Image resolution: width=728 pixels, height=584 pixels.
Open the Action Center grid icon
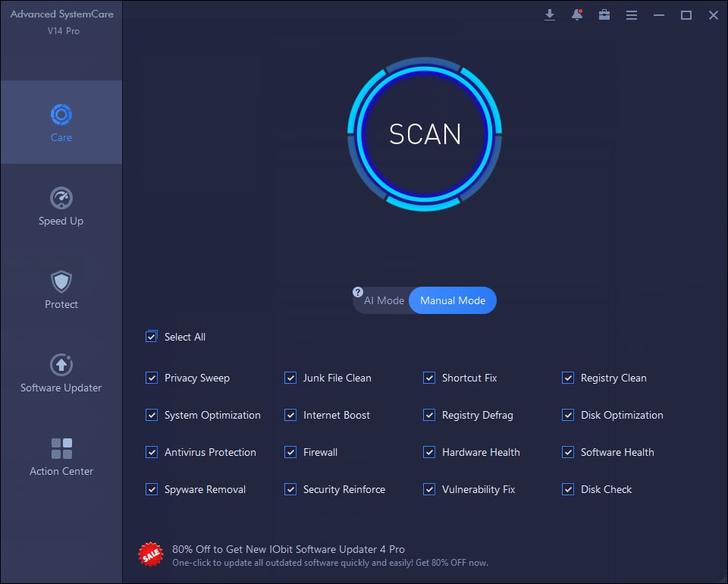61,448
